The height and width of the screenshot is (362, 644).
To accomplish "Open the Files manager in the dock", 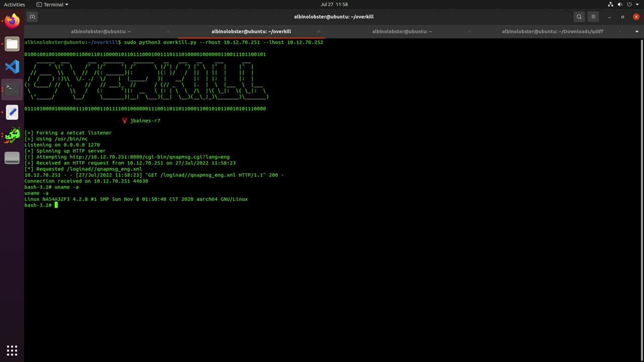I will 12,44.
